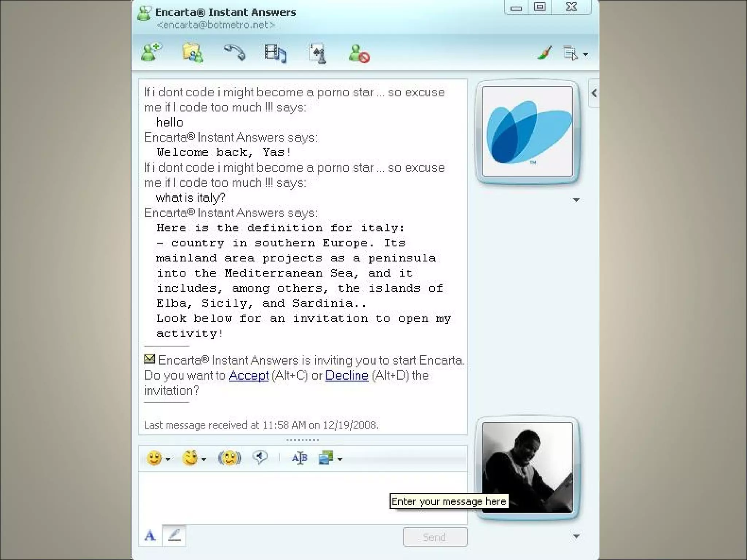Click the video and music sharing icon

275,54
